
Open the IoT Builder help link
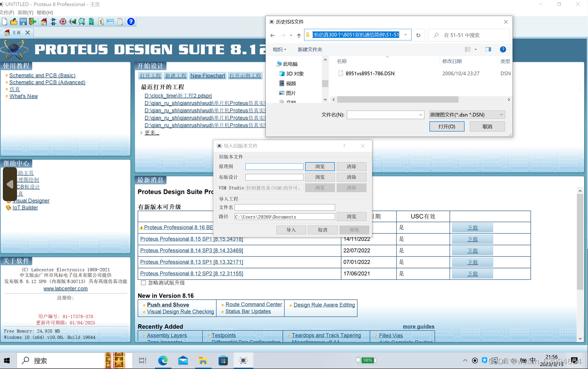tap(25, 208)
